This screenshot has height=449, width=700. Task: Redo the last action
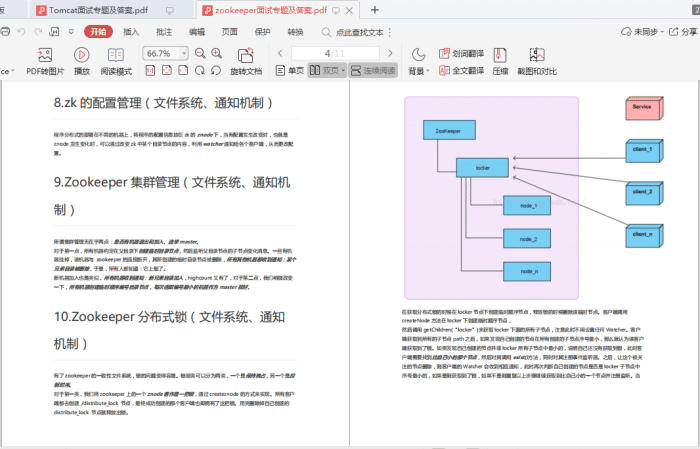point(38,32)
